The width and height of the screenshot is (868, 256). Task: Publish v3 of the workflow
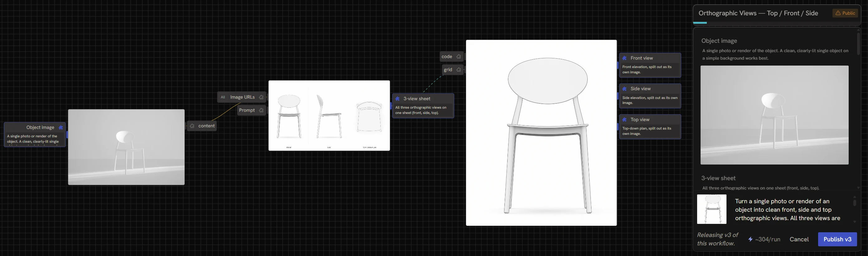(837, 239)
